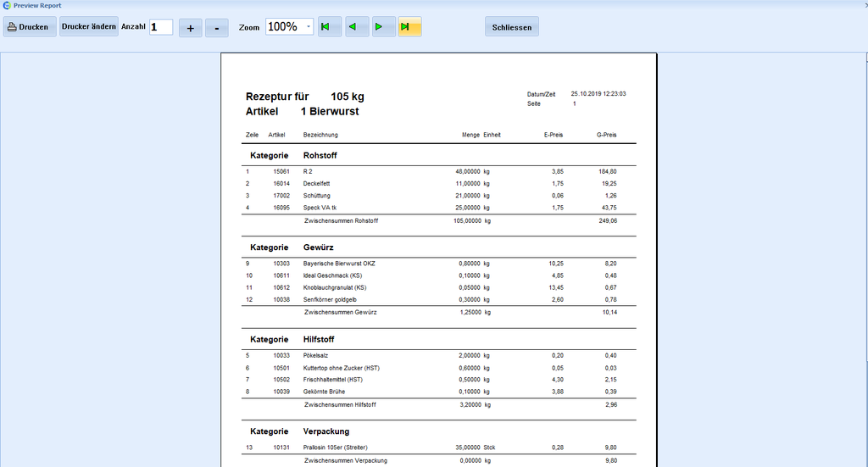
Task: Click article number 10303
Action: pos(281,264)
